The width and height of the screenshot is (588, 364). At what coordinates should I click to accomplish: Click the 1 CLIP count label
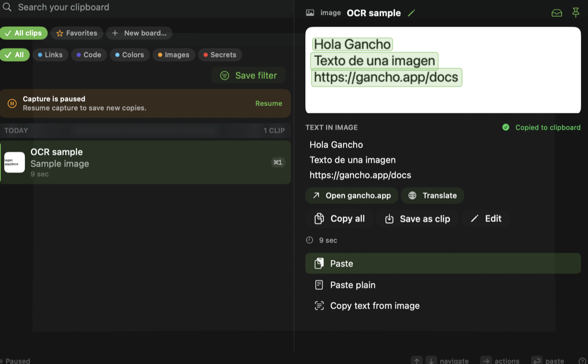[274, 131]
